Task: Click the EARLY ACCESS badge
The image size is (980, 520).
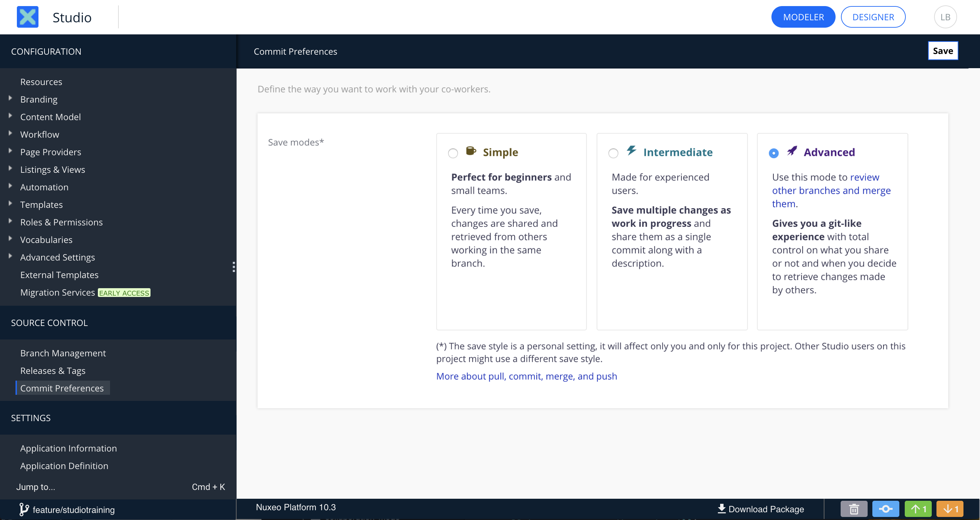Action: click(124, 293)
